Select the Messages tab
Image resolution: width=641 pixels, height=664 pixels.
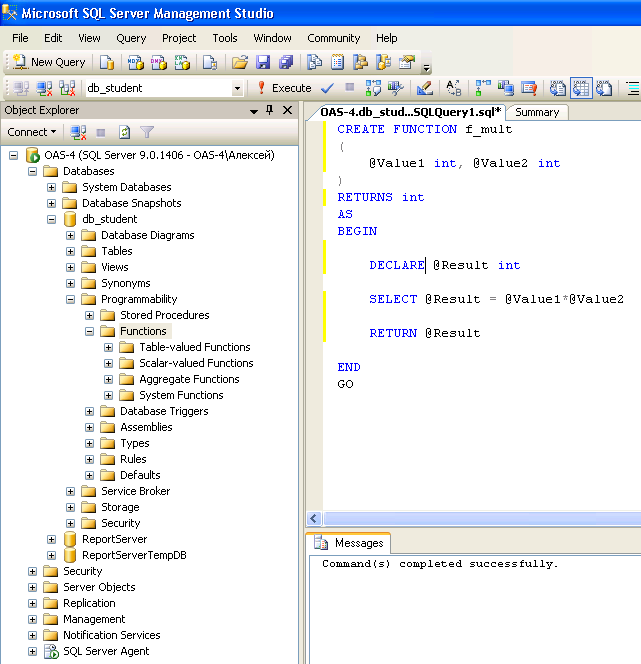tap(349, 543)
